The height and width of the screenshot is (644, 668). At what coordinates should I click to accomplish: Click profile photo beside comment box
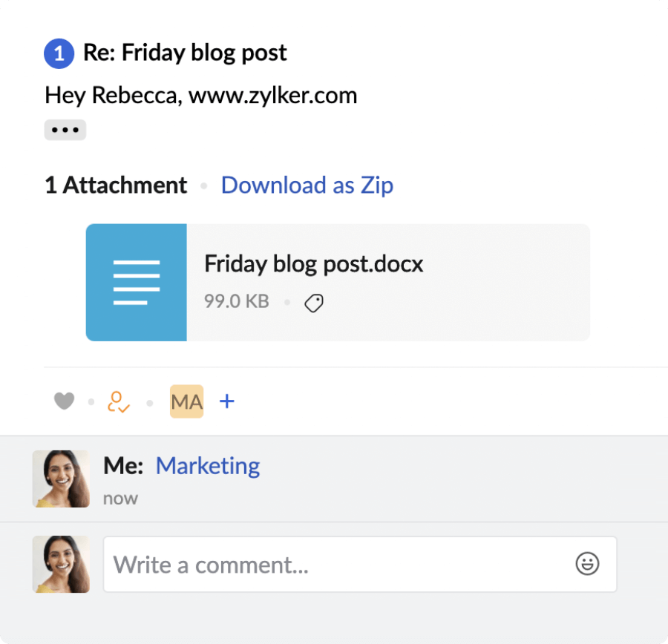coord(61,564)
